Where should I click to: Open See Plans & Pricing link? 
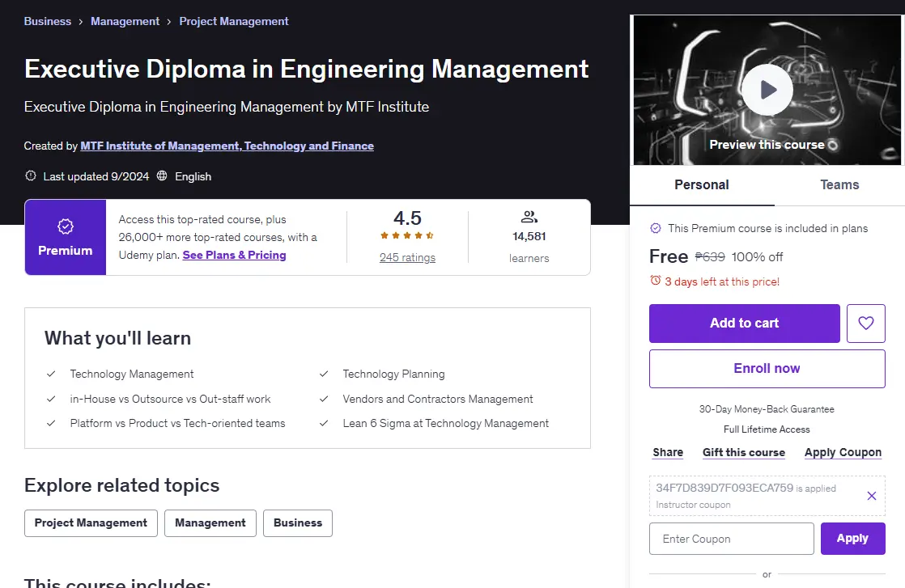(234, 255)
